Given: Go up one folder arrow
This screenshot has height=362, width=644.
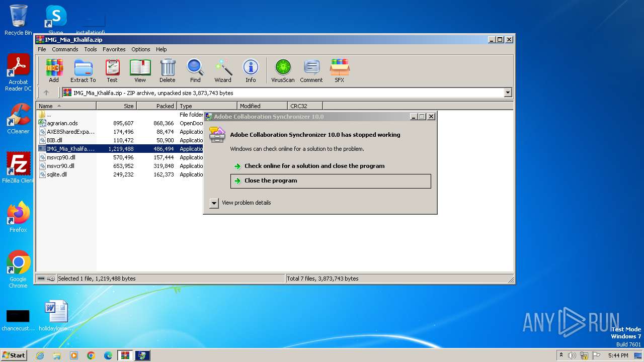Looking at the screenshot, I should (x=46, y=93).
